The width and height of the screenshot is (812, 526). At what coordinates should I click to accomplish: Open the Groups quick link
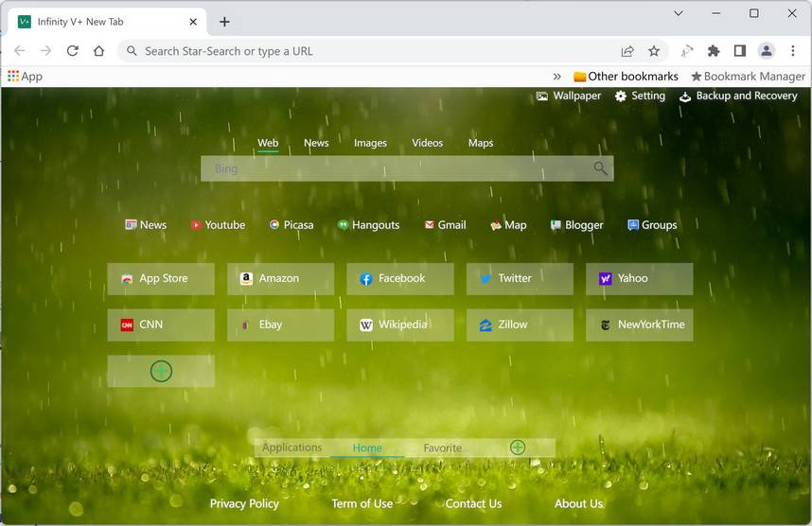652,225
